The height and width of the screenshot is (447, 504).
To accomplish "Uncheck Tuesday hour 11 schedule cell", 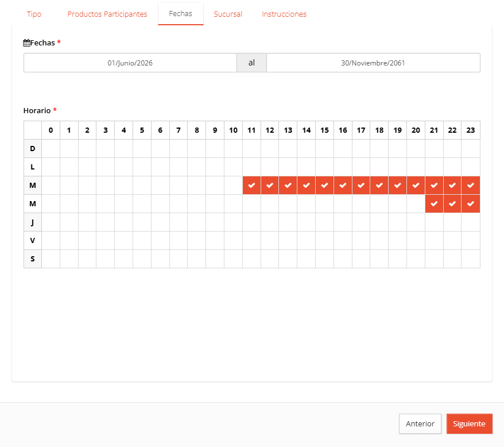I will (251, 186).
